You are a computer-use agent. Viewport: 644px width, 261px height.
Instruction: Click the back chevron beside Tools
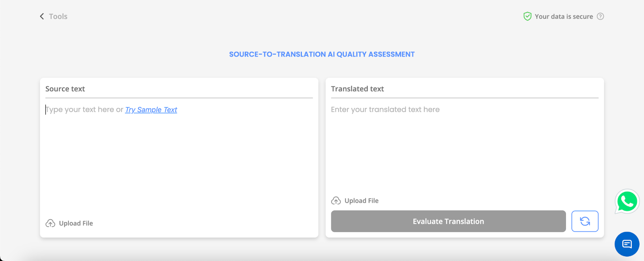[42, 17]
